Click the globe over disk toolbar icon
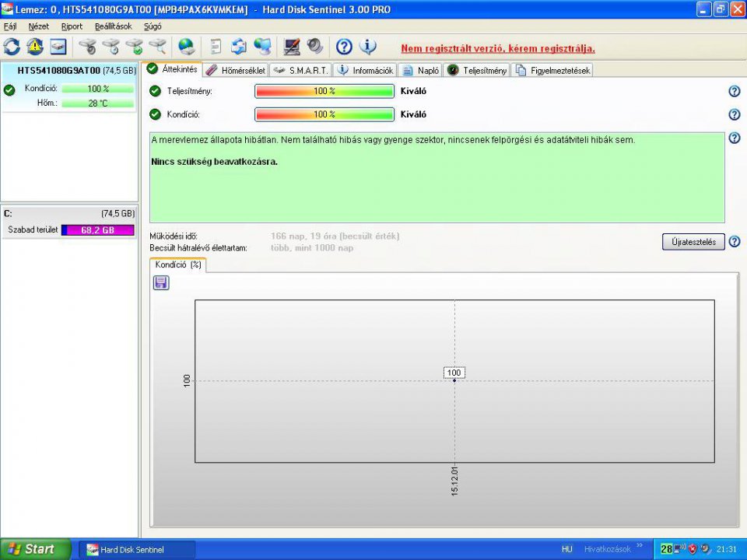 pyautogui.click(x=186, y=47)
